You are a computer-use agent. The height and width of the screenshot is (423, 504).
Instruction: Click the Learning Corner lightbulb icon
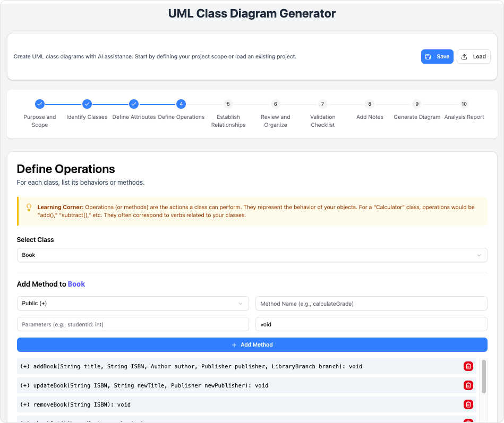pyautogui.click(x=29, y=207)
